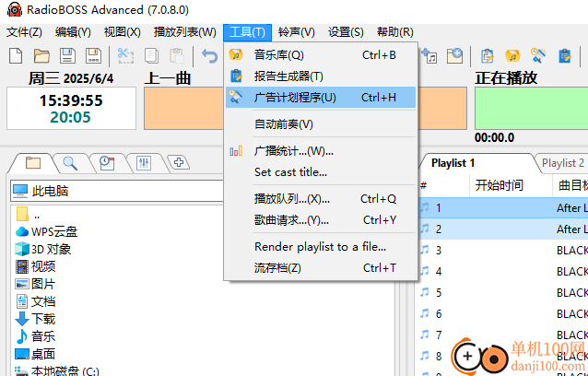Image resolution: width=588 pixels, height=376 pixels.
Task: Select 音乐库(Q) from the tools menu
Action: [x=321, y=55]
